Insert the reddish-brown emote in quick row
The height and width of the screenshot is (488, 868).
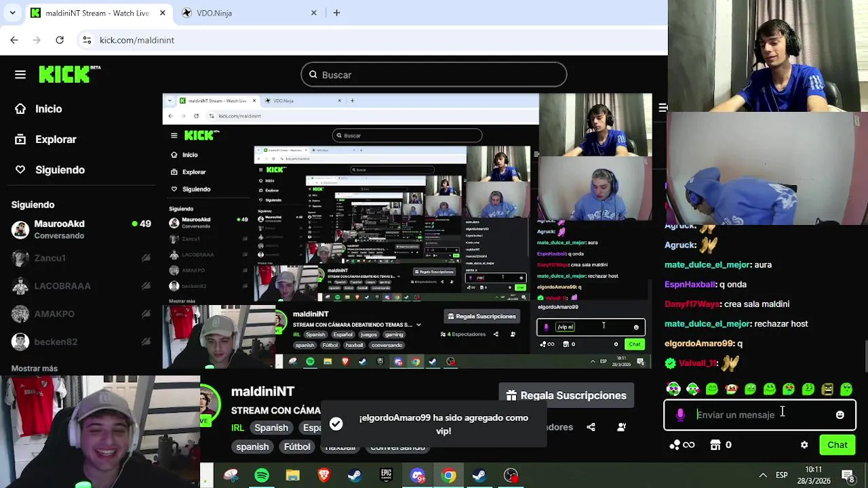click(731, 389)
